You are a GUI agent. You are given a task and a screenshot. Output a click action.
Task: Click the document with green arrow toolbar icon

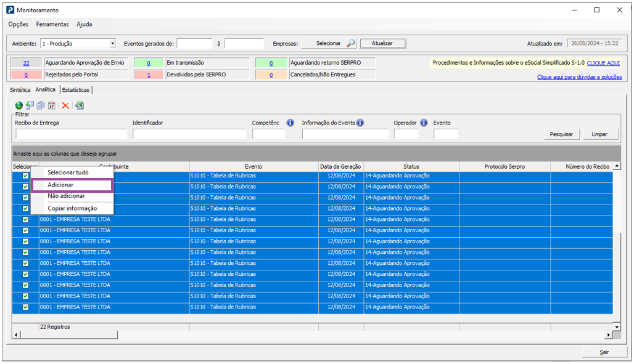[x=30, y=105]
